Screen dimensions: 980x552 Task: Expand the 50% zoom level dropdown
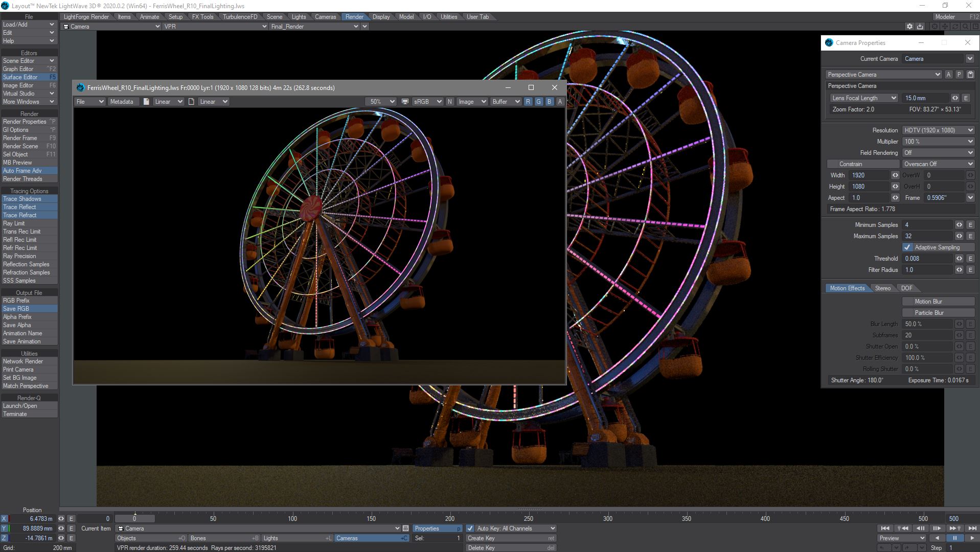pos(381,102)
